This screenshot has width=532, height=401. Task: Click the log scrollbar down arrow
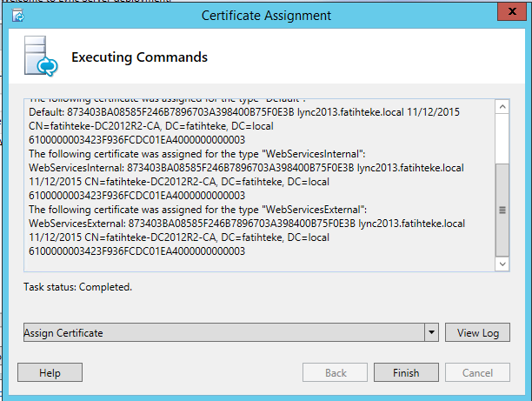click(502, 263)
